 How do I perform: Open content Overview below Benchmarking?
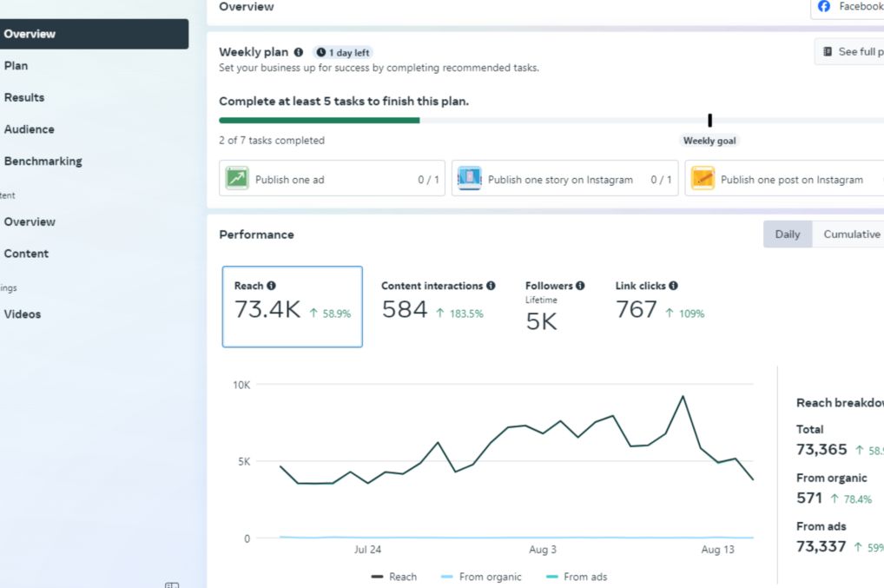point(30,222)
